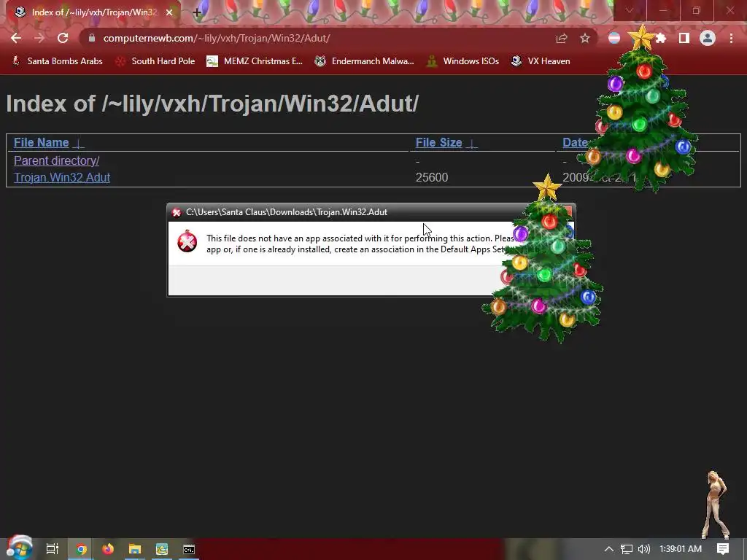The image size is (747, 560).
Task: Open the Windows Start button
Action: 19,548
